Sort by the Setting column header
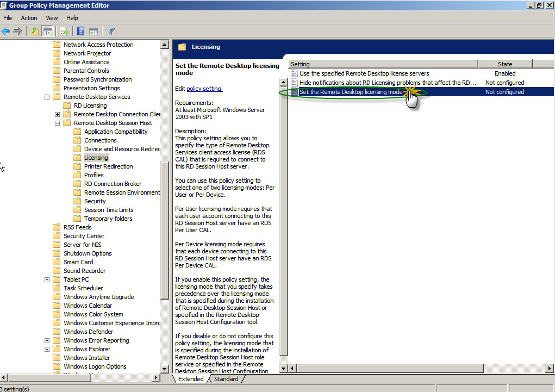 [383, 64]
